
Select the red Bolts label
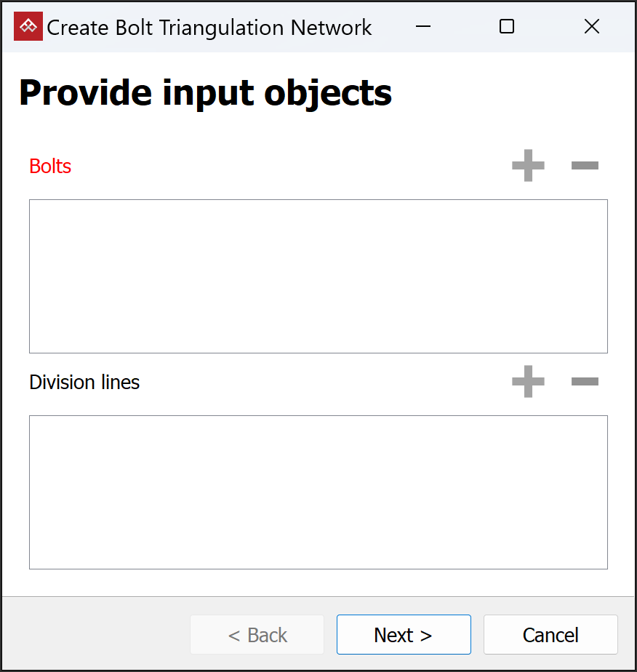pyautogui.click(x=50, y=167)
